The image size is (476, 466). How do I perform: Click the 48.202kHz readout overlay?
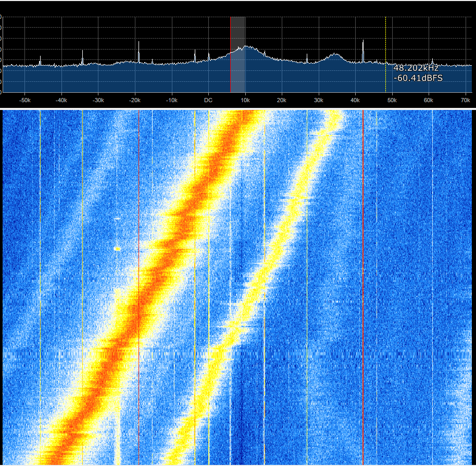click(x=417, y=67)
